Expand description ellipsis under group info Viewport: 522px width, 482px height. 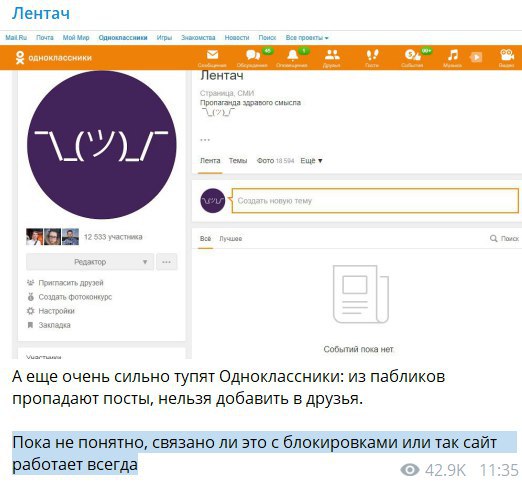click(x=205, y=140)
